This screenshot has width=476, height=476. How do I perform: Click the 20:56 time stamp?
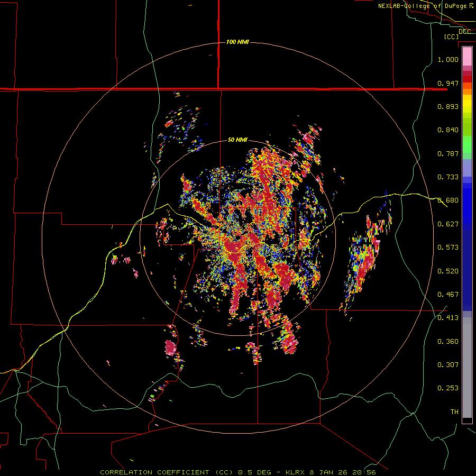(x=364, y=472)
